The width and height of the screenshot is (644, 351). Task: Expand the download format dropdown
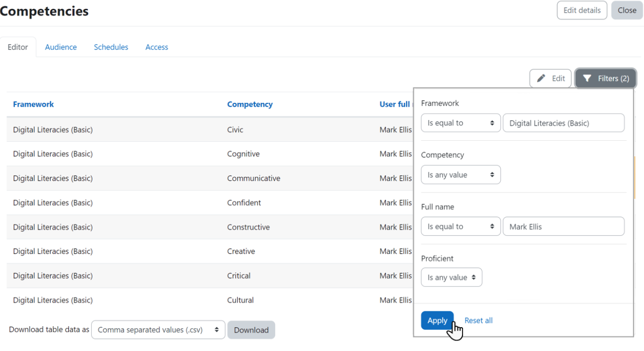158,330
